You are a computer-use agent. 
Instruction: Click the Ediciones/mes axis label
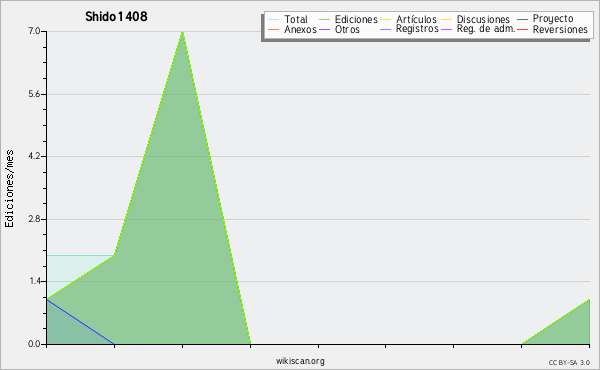(9, 189)
